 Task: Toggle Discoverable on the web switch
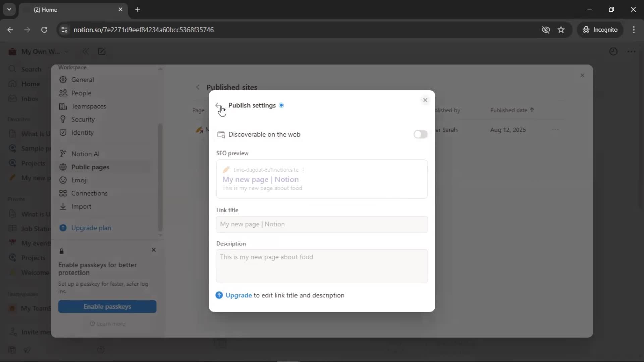point(420,134)
